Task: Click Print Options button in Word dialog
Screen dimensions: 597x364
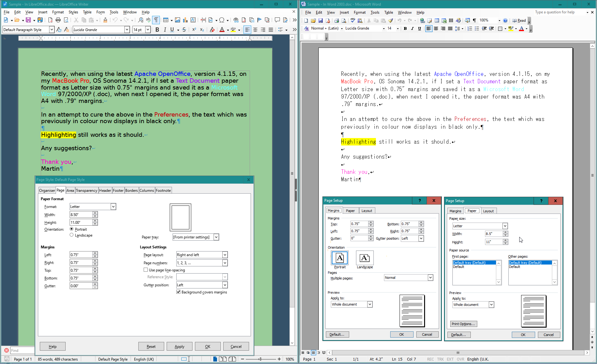Action: (463, 324)
